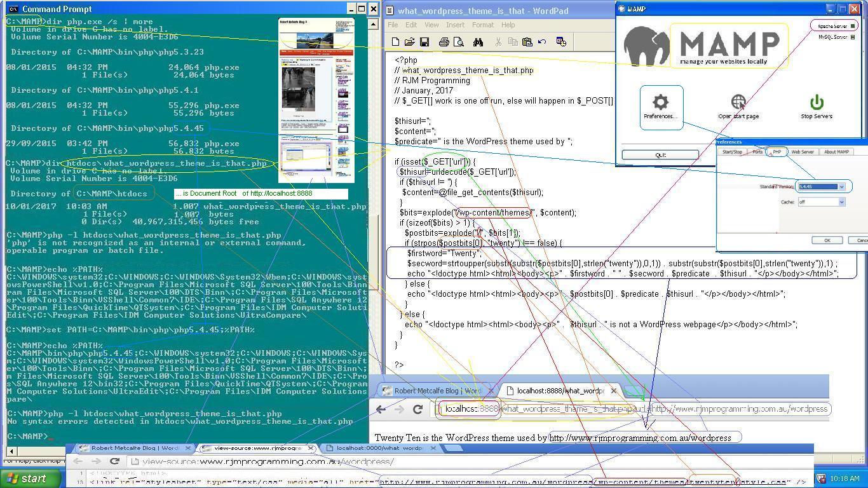Click MAMP Open start page globe icon
868x488 pixels.
(x=738, y=102)
